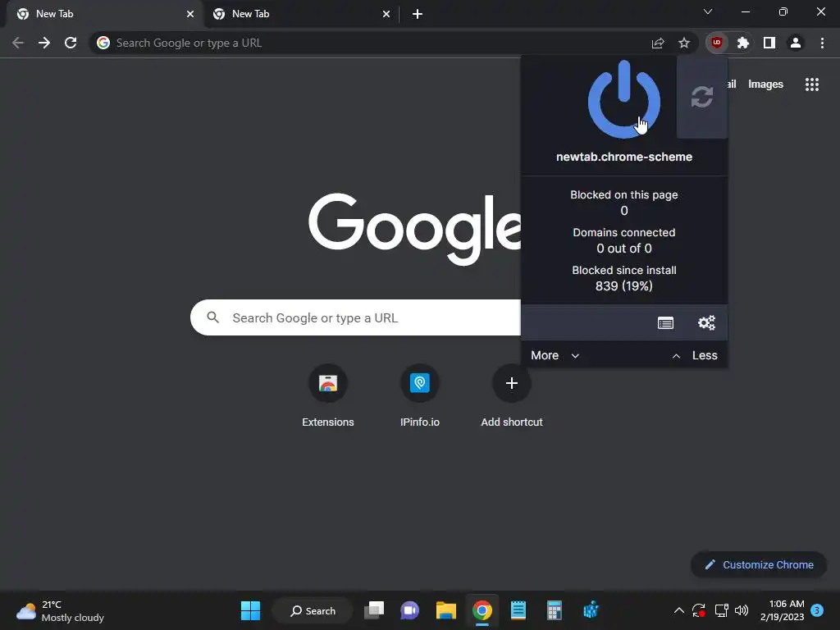The width and height of the screenshot is (840, 630).
Task: Open the Chrome profile avatar
Action: click(796, 43)
